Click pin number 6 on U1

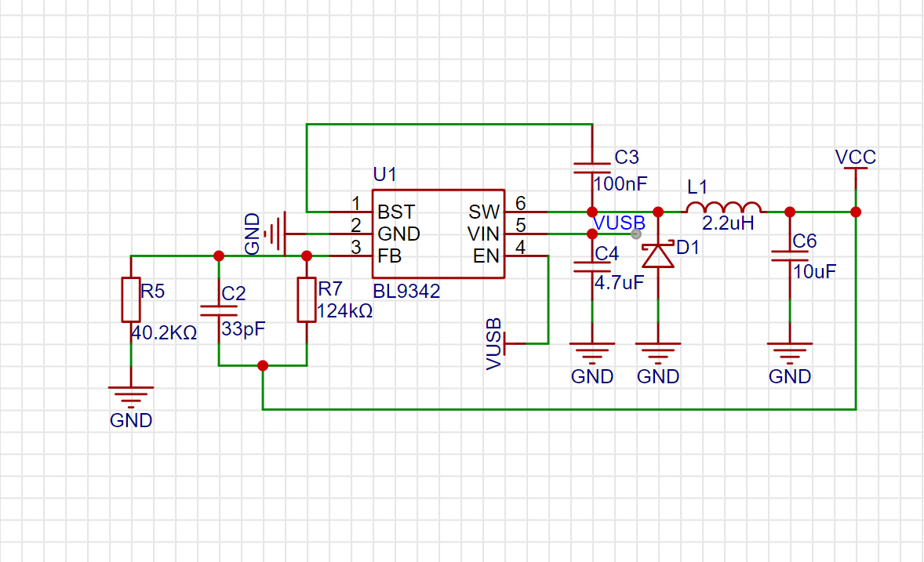[x=520, y=203]
